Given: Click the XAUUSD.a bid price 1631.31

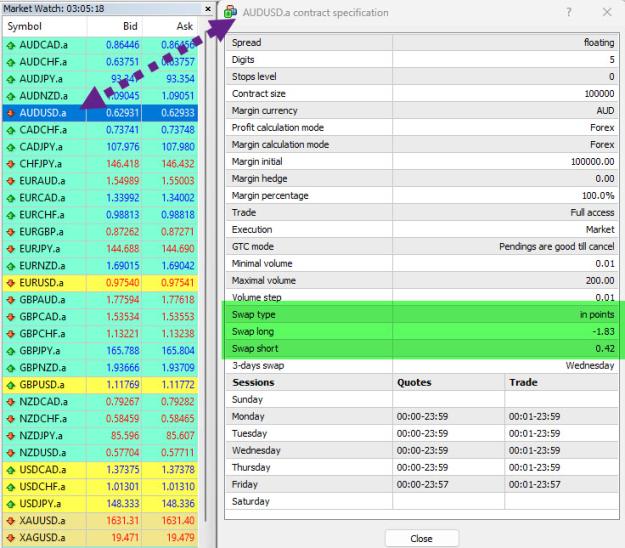Looking at the screenshot, I should [x=123, y=521].
